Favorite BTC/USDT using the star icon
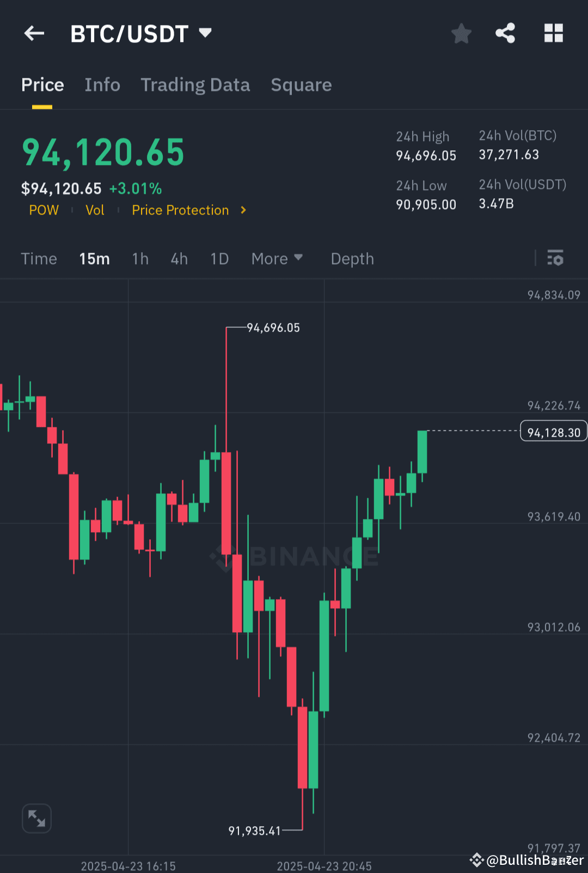 pos(461,33)
